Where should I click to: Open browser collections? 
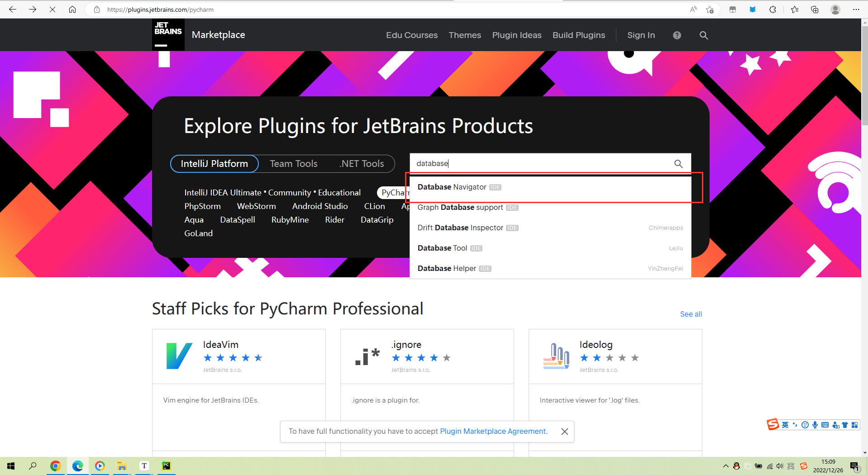tap(815, 9)
